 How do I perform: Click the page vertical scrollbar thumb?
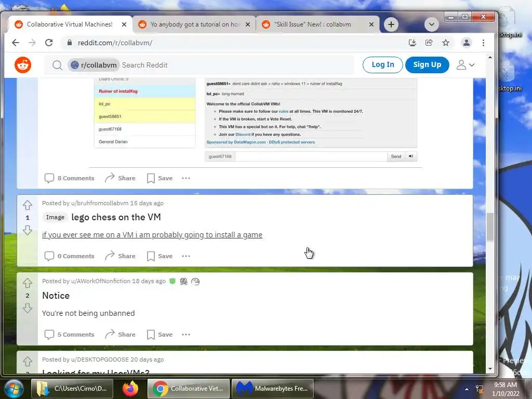(490, 227)
